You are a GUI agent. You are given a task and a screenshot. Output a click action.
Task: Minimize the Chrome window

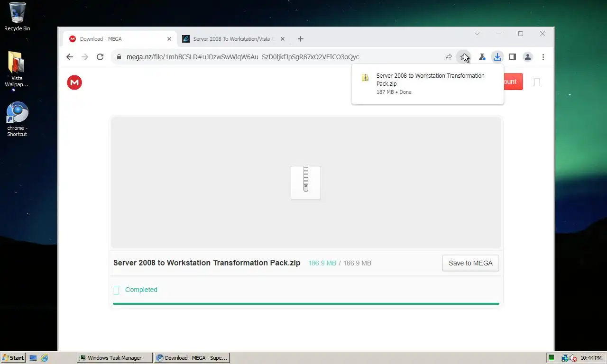click(499, 34)
